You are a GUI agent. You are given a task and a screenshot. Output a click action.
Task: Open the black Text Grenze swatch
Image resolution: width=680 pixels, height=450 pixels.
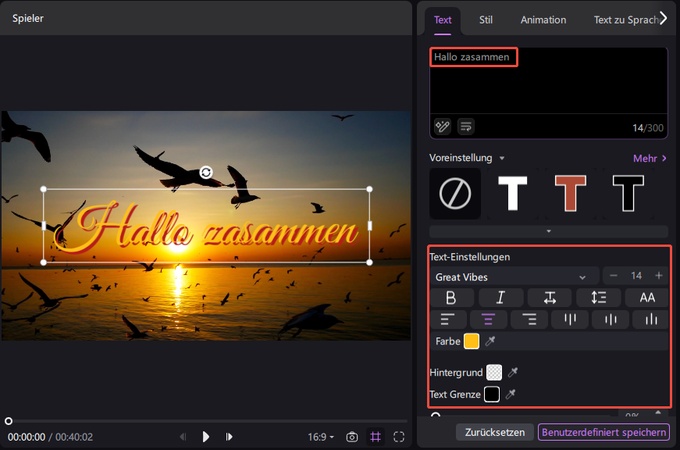492,394
